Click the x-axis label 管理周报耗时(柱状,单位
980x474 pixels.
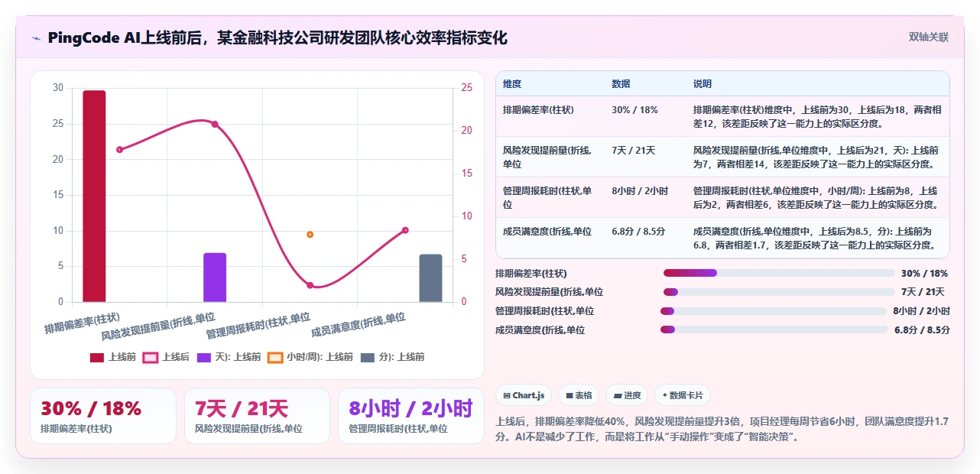tap(258, 326)
